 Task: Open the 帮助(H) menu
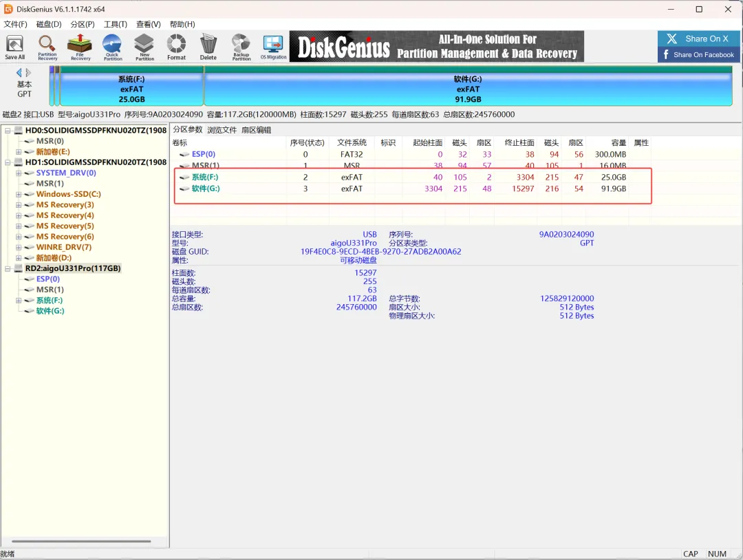point(182,24)
